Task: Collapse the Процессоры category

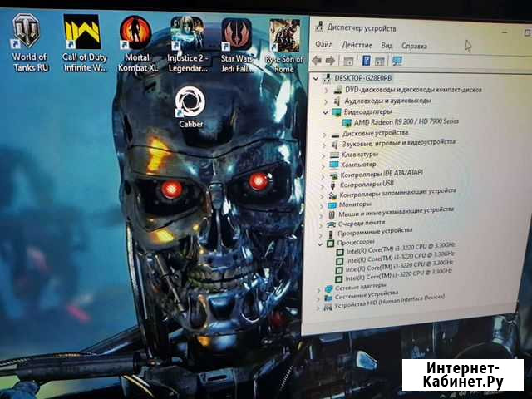Action: click(x=320, y=244)
